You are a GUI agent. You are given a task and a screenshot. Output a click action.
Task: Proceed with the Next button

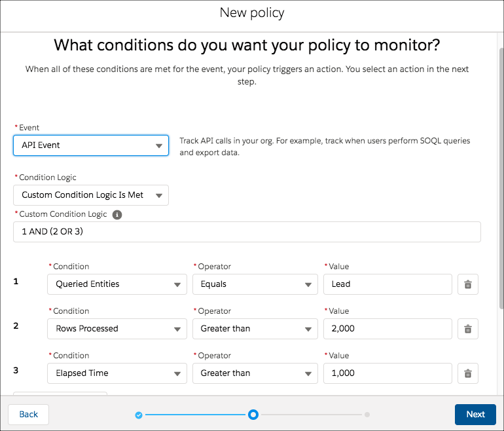point(475,414)
